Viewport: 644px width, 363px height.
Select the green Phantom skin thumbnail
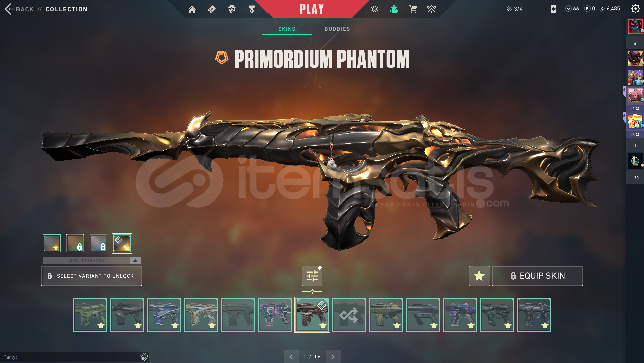point(90,315)
